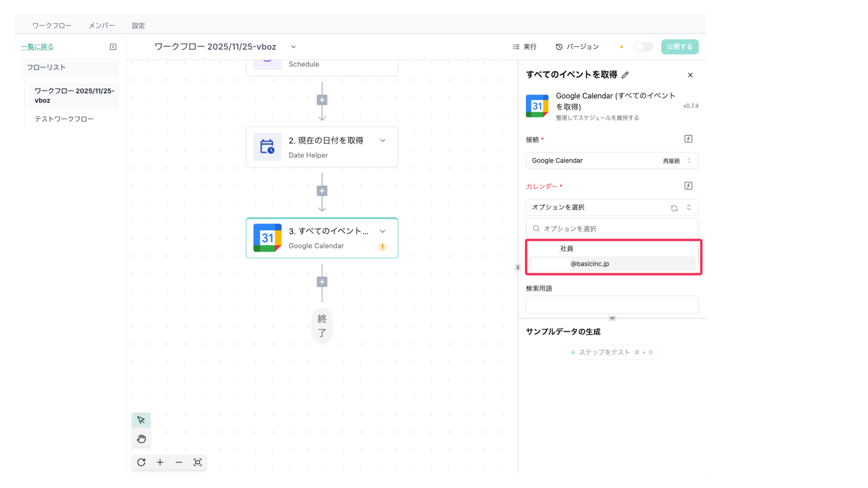Image resolution: width=868 pixels, height=488 pixels.
Task: Toggle the workflow enable switch
Action: [x=644, y=47]
